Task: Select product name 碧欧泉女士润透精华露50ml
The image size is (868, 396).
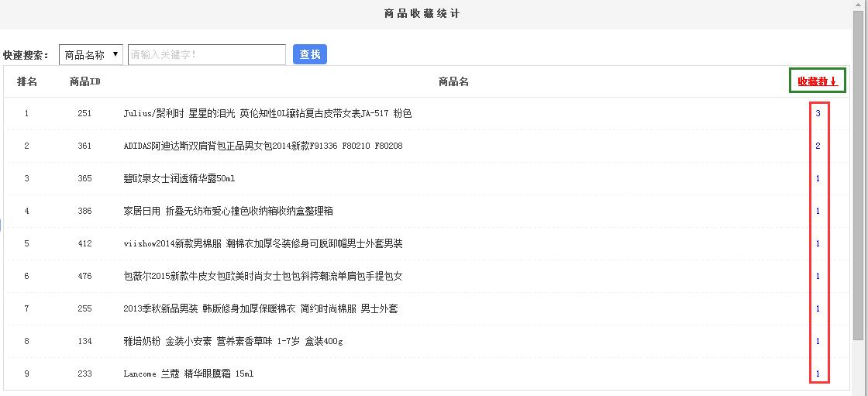Action: [179, 178]
